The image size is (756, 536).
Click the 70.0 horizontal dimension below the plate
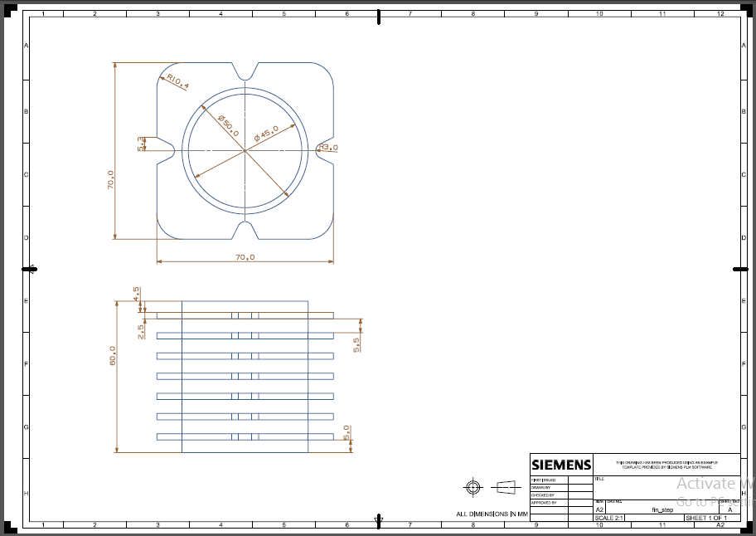tap(244, 256)
